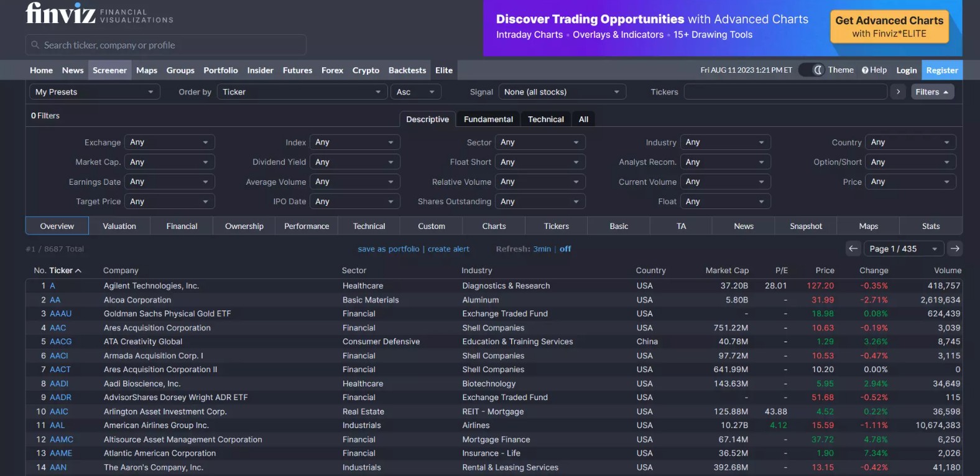
Task: Click the arrow button beside Tickers field
Action: [898, 92]
